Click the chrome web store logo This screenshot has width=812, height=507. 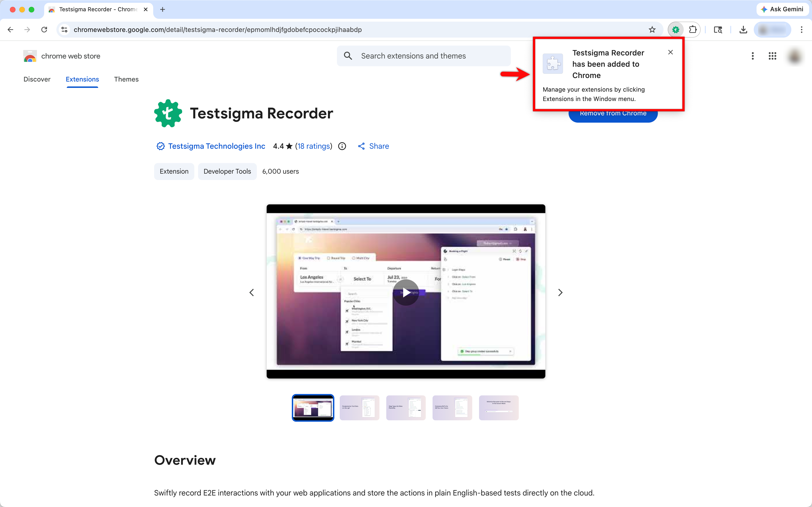pos(62,56)
